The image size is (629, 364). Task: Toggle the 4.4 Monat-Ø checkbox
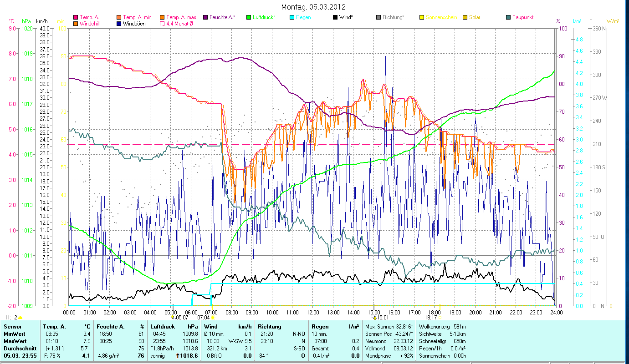(161, 24)
